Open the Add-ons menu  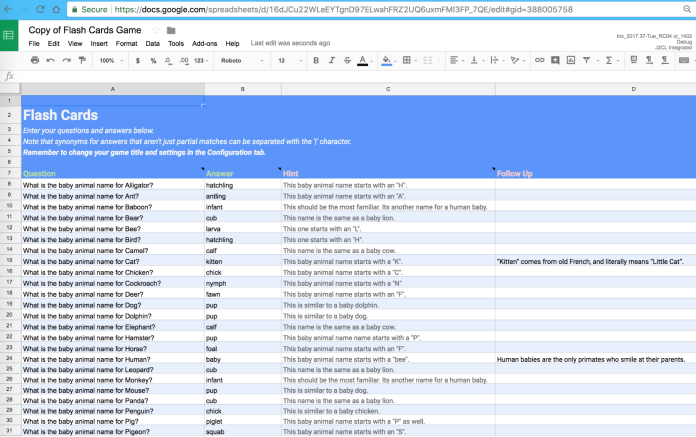[x=204, y=44]
